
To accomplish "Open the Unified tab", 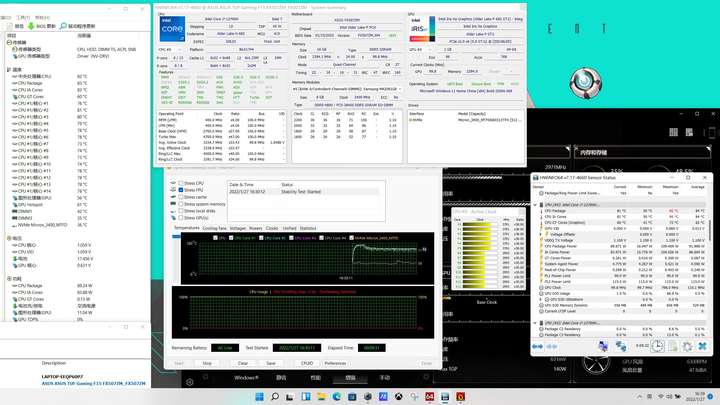I will [289, 228].
